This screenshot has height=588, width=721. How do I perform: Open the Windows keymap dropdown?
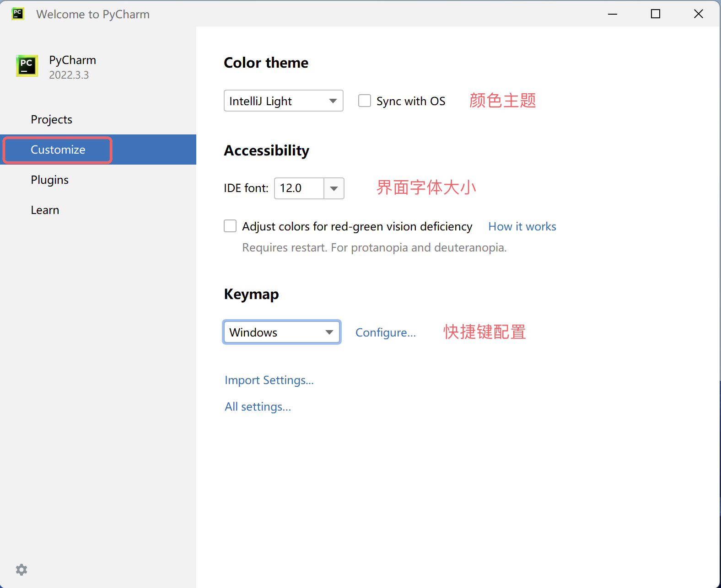(x=281, y=332)
